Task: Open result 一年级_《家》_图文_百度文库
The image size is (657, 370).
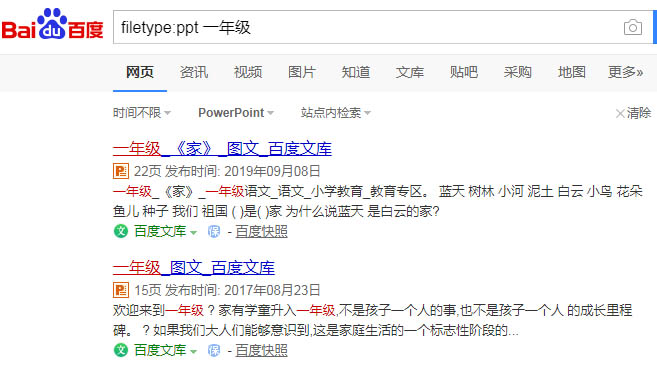Action: (222, 149)
